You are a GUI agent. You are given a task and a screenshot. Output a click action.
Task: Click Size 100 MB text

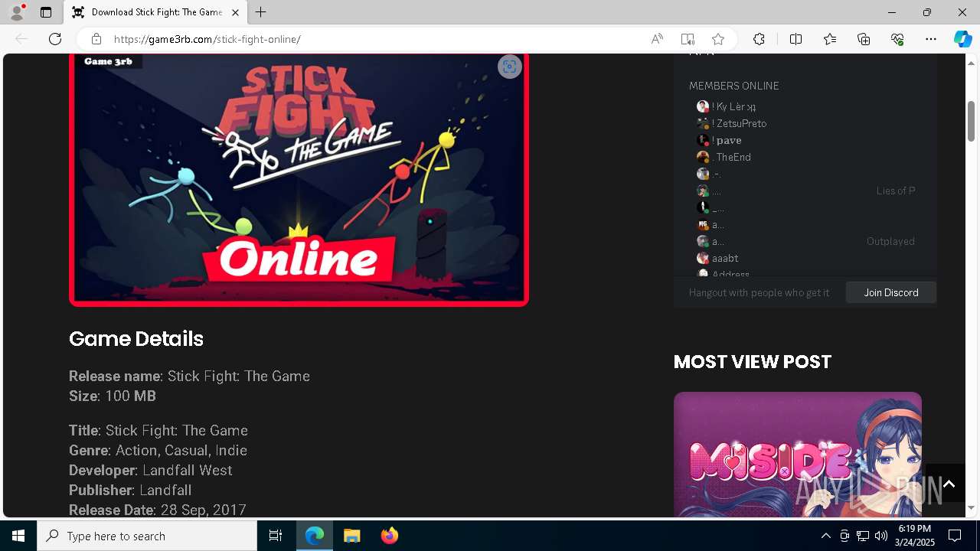point(113,396)
